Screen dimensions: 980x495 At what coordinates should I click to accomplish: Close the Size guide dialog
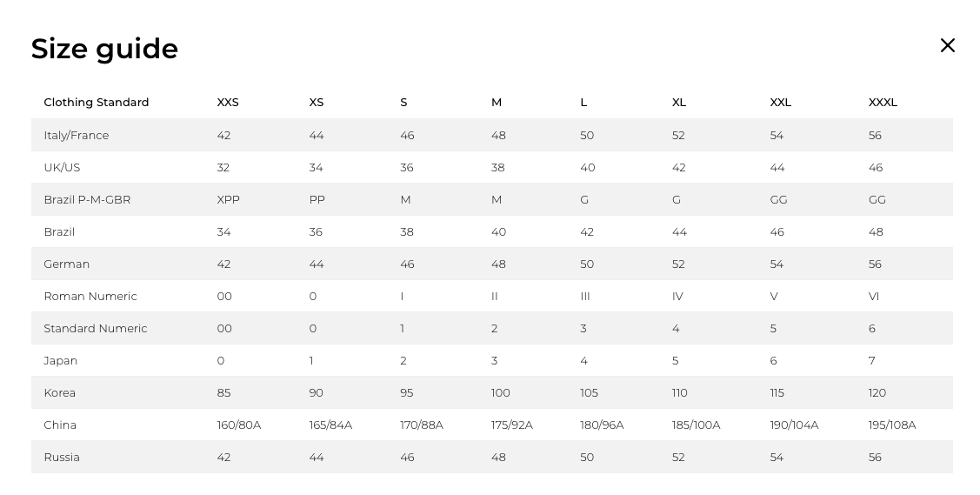947,45
